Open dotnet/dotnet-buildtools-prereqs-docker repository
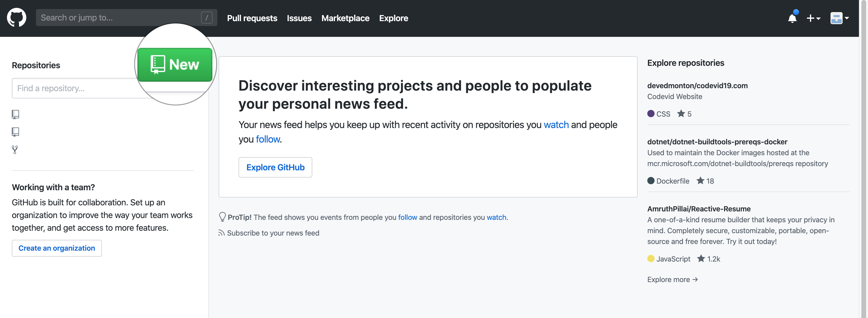Screen dimensions: 868x318 [717, 142]
